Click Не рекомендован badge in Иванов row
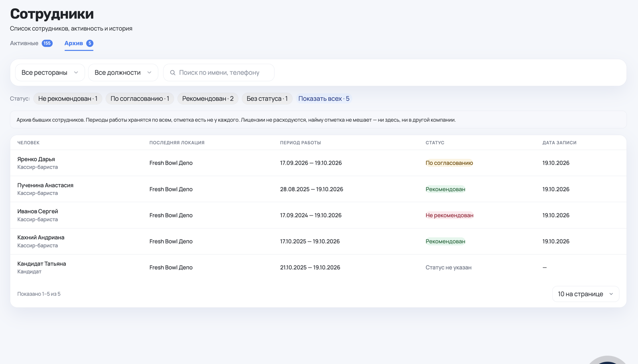The height and width of the screenshot is (364, 638). (449, 215)
